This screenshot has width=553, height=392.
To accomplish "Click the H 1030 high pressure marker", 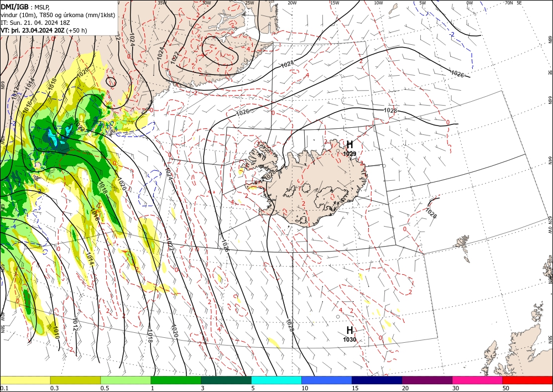I will point(349,334).
